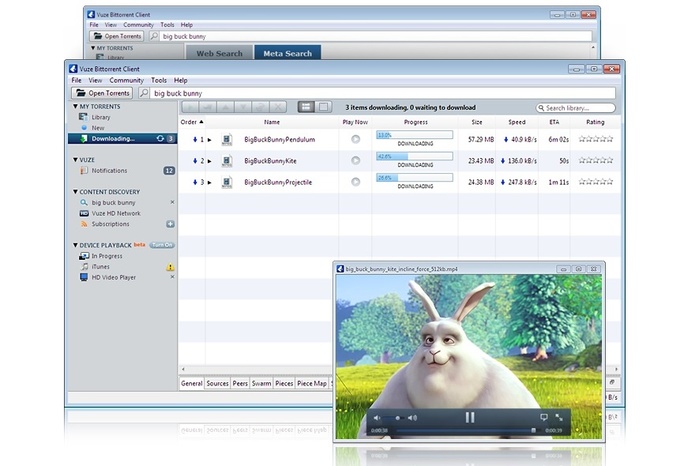Open the General tab
Image resolution: width=699 pixels, height=466 pixels.
pyautogui.click(x=192, y=384)
